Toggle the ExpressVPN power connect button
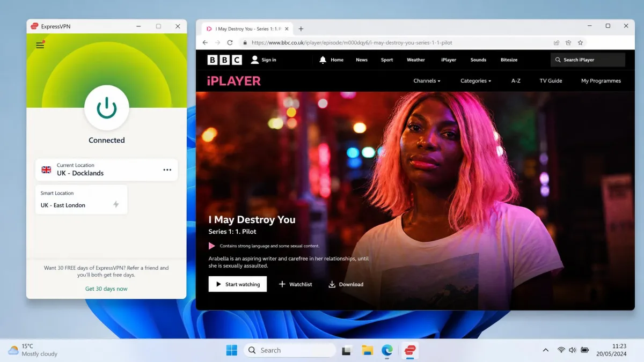This screenshot has width=644, height=362. (x=107, y=108)
